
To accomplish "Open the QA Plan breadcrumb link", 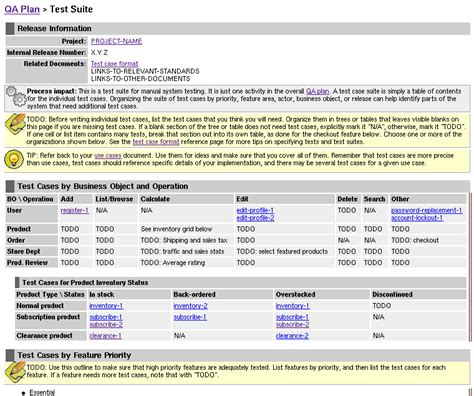I will point(22,9).
